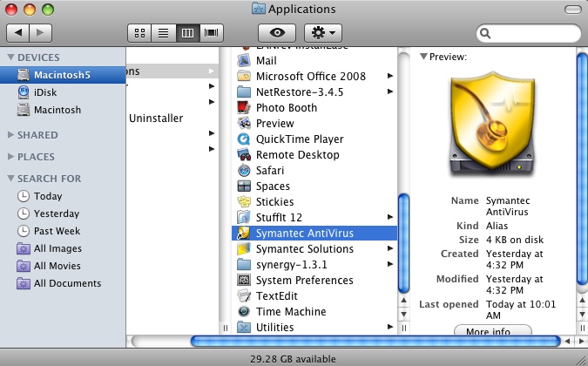Screen dimensions: 588x366
Task: Select the StuffIt 12 folder icon
Action: tap(244, 218)
